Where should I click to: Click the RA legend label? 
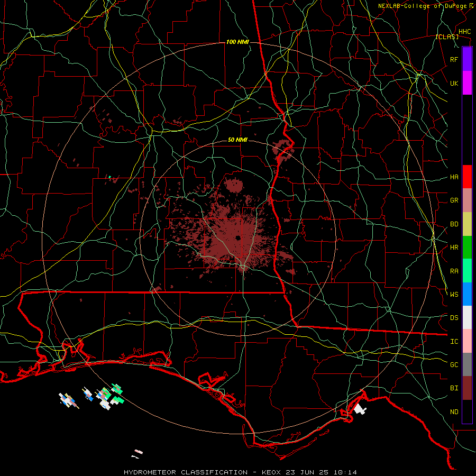click(454, 271)
